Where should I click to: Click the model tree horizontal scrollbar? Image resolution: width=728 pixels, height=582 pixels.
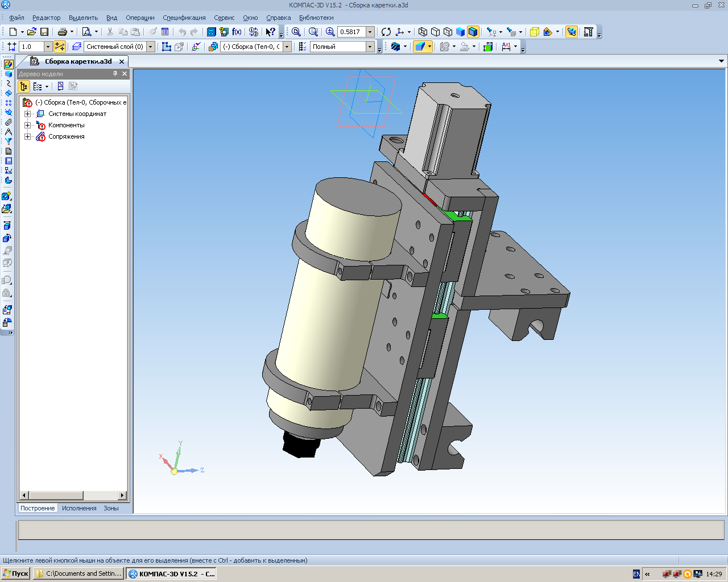pyautogui.click(x=56, y=495)
